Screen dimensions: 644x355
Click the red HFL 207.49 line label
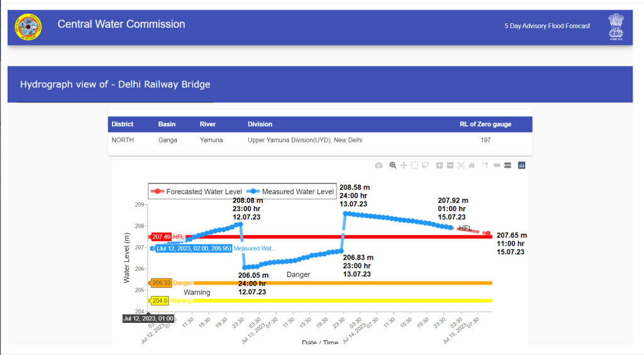pyautogui.click(x=162, y=237)
